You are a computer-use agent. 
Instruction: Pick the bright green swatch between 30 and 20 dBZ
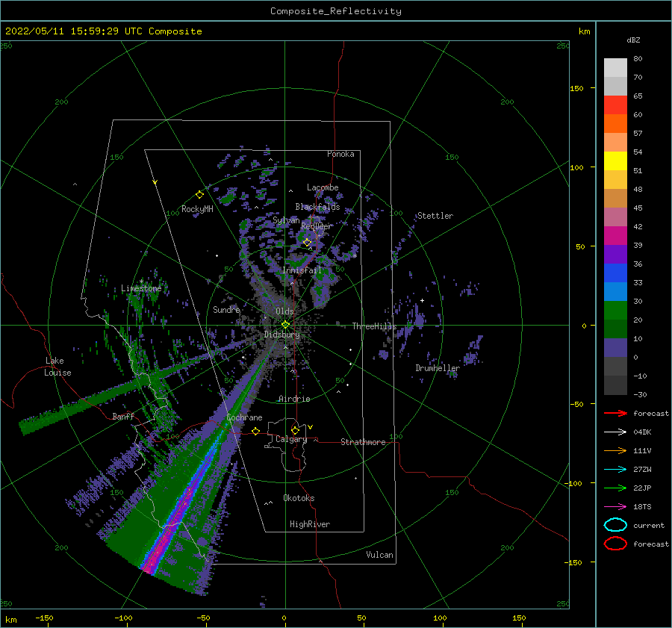tap(615, 311)
